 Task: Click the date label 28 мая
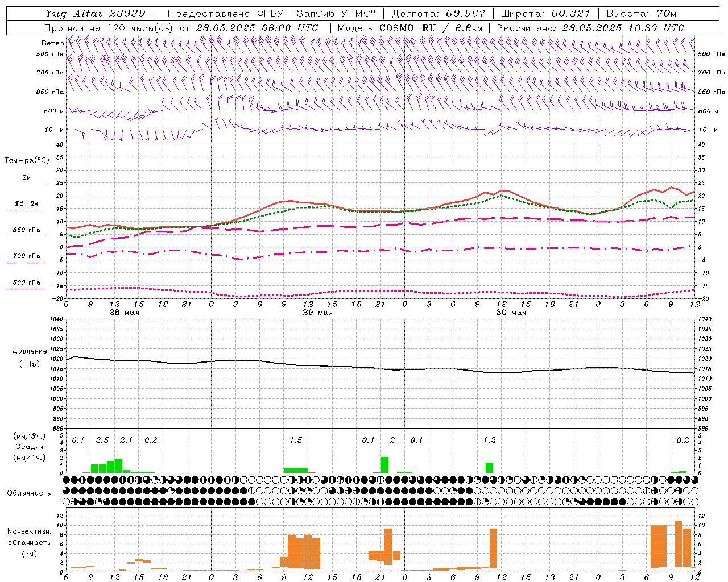point(124,313)
